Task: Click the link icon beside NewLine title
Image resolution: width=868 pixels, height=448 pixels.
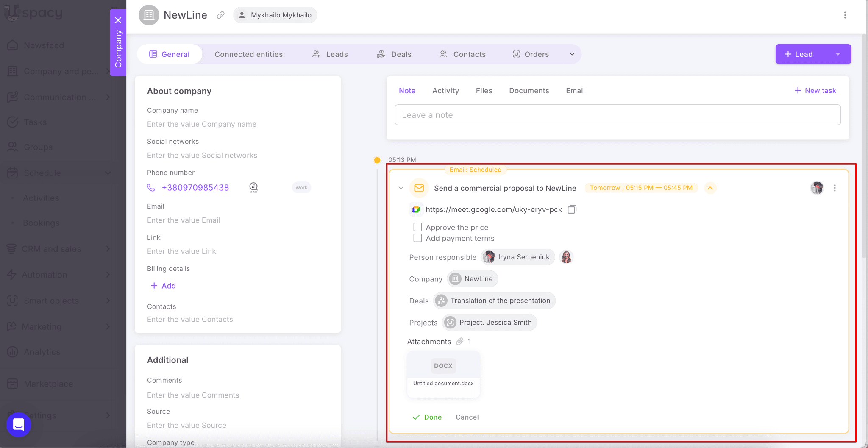Action: [x=220, y=15]
